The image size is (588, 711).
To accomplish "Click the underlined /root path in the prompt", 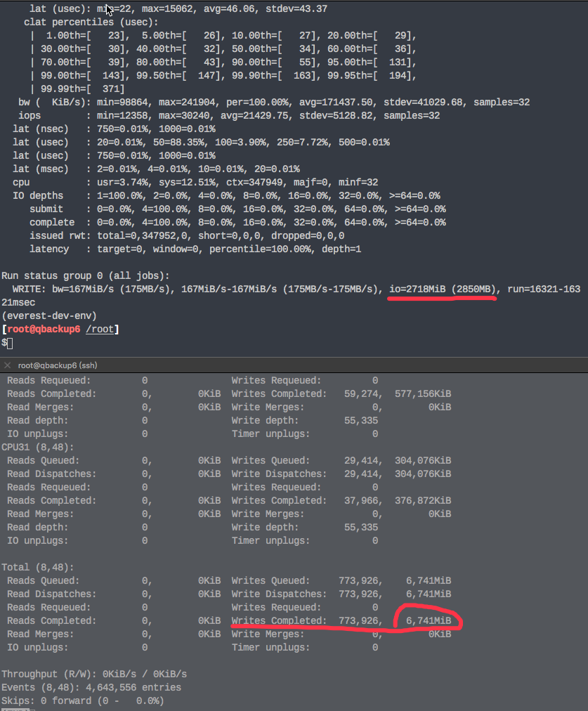I will point(99,330).
